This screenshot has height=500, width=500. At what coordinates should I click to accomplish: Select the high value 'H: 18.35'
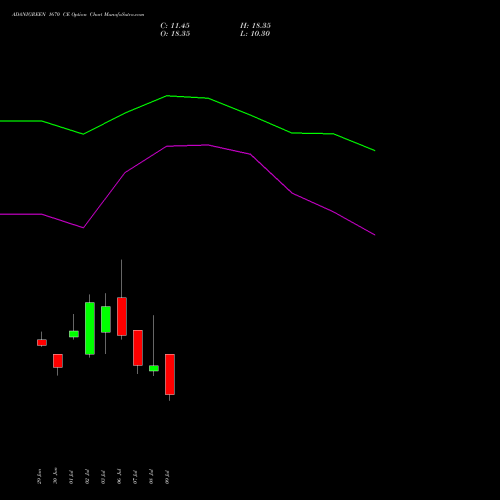[255, 26]
